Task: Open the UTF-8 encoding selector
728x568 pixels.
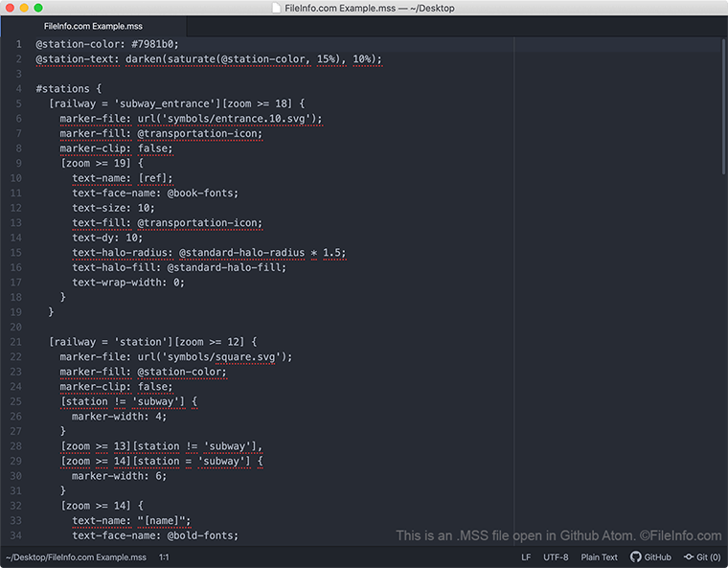Action: click(556, 557)
